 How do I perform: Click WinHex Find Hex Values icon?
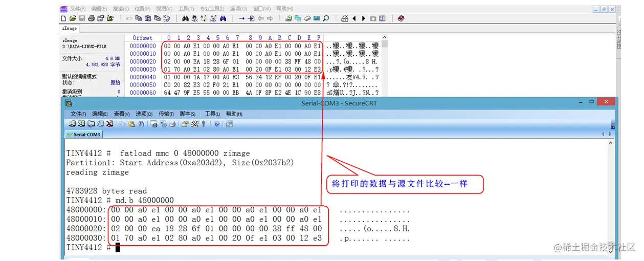(x=195, y=18)
